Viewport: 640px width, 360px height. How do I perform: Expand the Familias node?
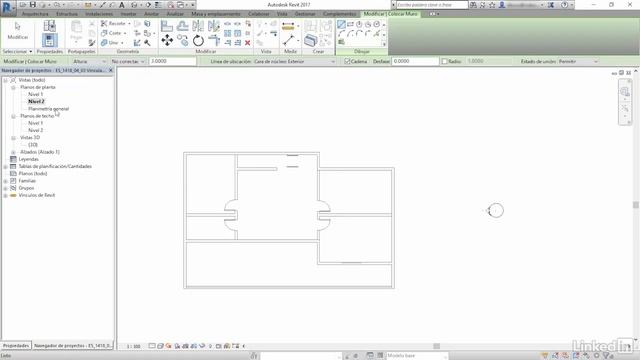coord(5,181)
